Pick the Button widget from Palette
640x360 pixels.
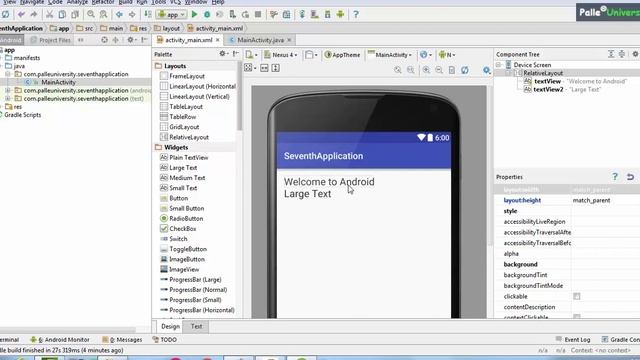tap(179, 198)
